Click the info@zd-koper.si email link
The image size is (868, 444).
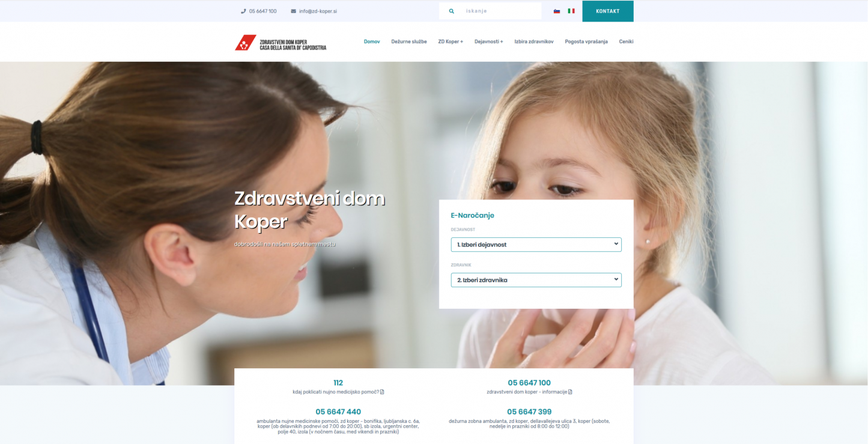(318, 11)
